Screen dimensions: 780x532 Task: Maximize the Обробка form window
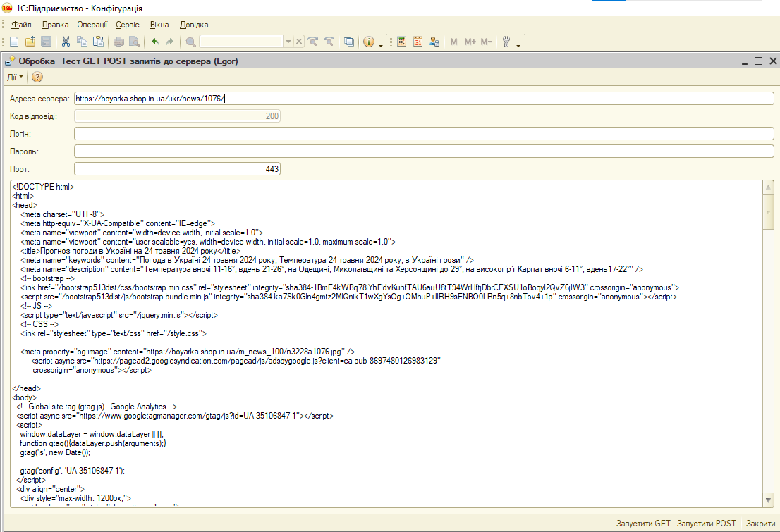pos(759,61)
